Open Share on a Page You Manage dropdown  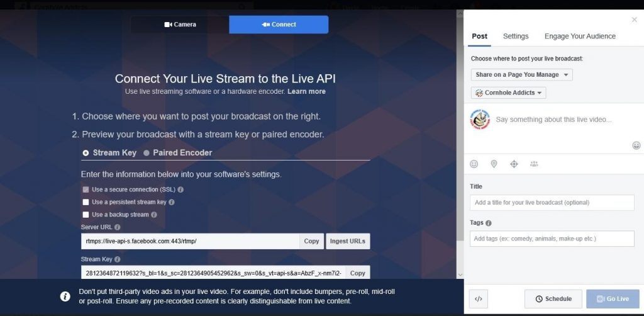pos(521,75)
